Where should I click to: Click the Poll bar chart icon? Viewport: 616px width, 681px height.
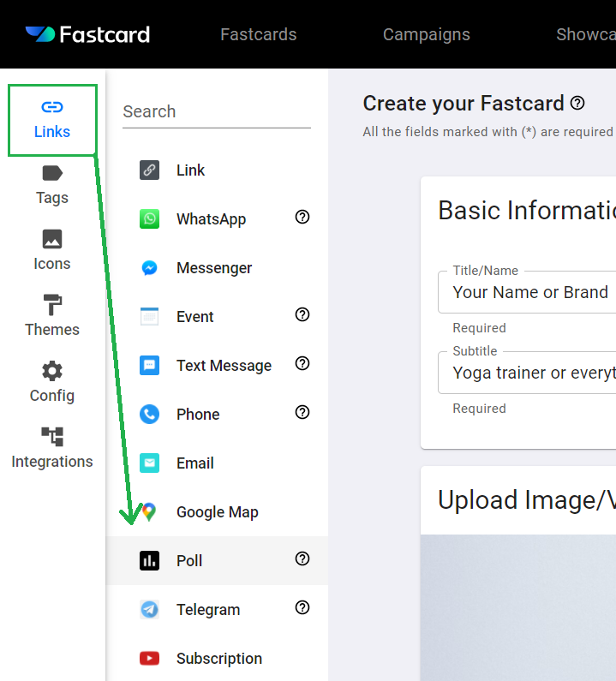point(149,561)
